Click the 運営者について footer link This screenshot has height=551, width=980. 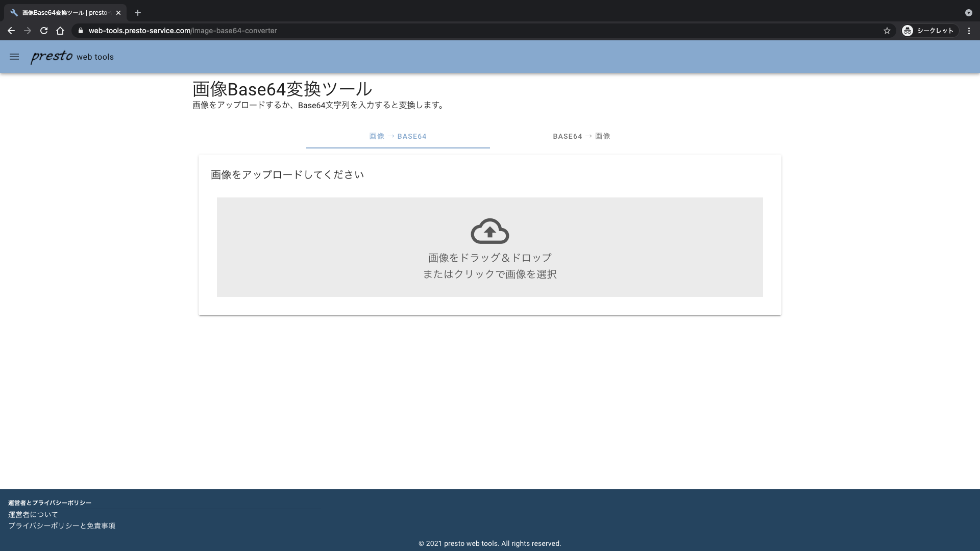pyautogui.click(x=32, y=514)
